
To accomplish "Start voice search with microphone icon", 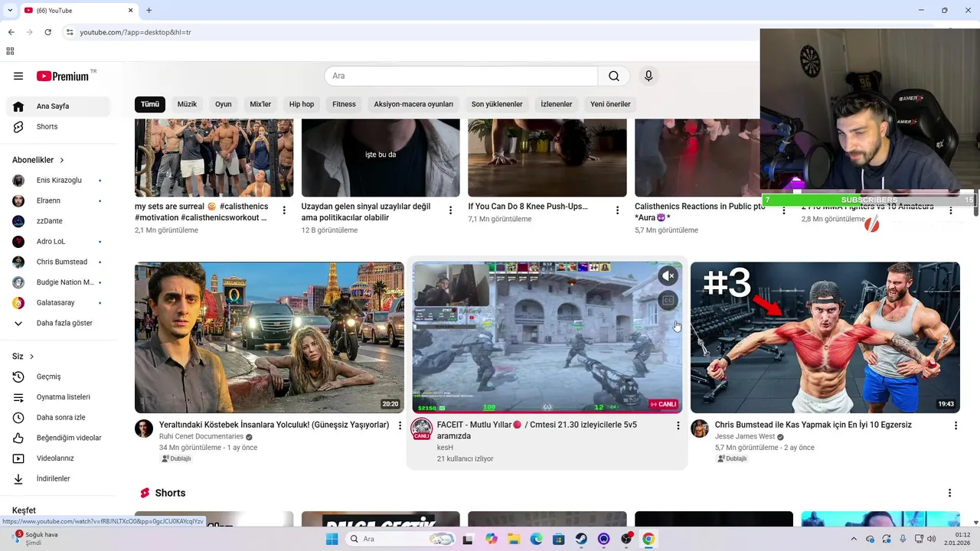I will tap(648, 76).
